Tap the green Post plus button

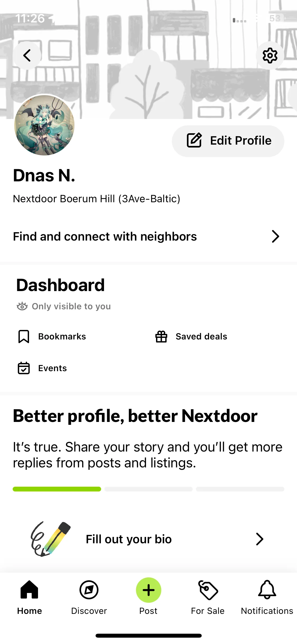pos(149,590)
